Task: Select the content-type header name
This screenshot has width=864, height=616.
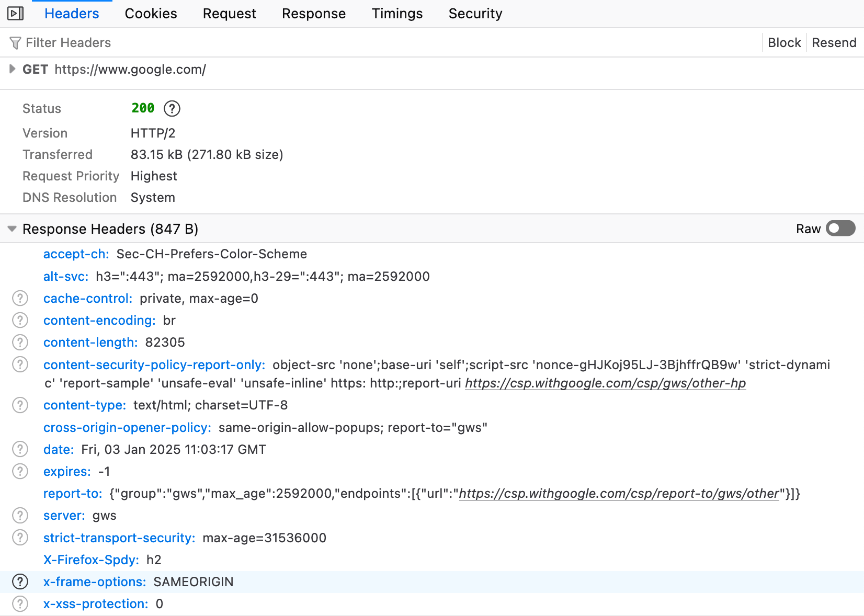Action: 85,405
